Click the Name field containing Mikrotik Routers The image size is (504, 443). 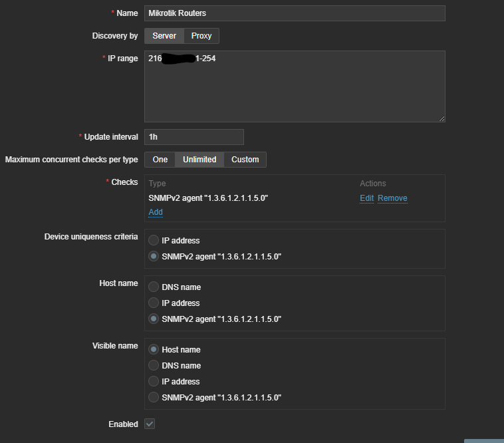[x=294, y=13]
